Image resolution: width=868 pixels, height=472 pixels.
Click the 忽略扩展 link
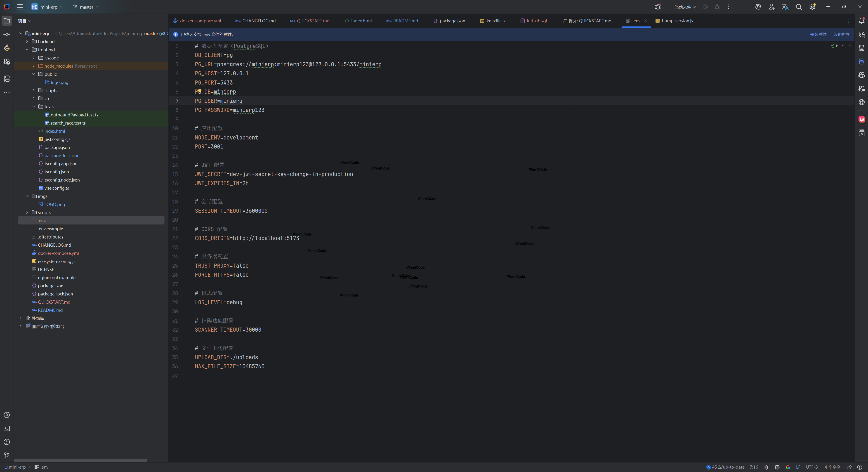(x=841, y=34)
